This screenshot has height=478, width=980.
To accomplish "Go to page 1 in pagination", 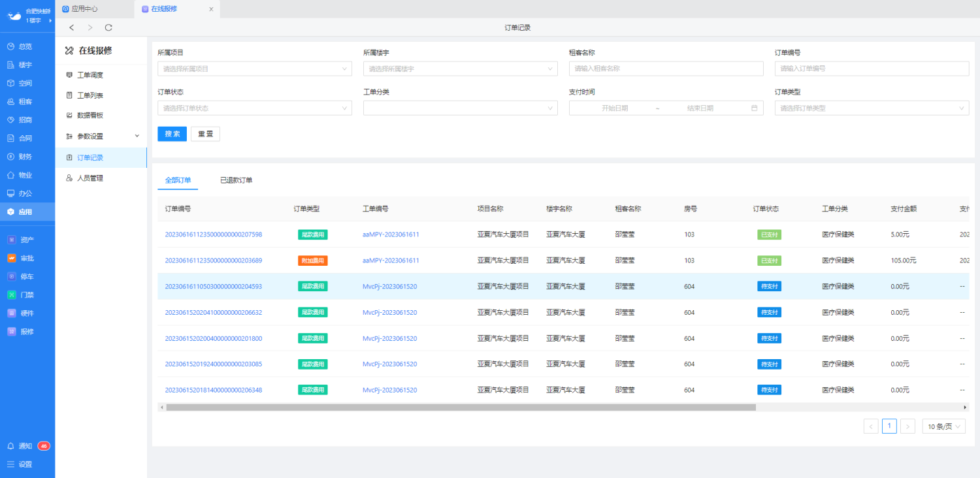I will (889, 426).
